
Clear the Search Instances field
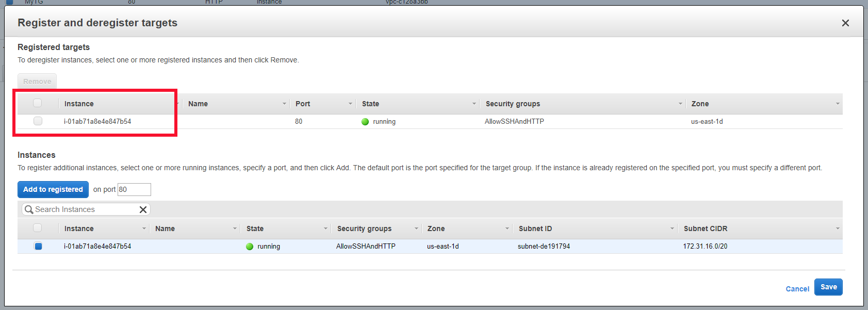[143, 209]
